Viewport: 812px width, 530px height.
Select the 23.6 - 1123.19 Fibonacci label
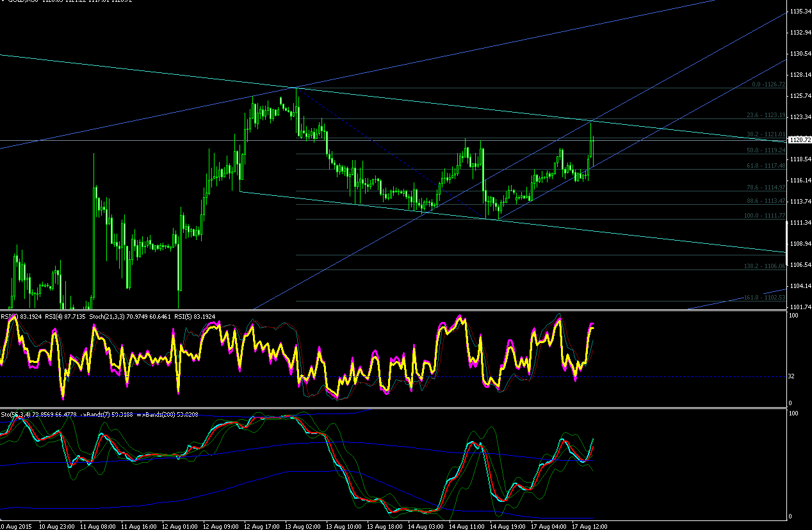766,116
